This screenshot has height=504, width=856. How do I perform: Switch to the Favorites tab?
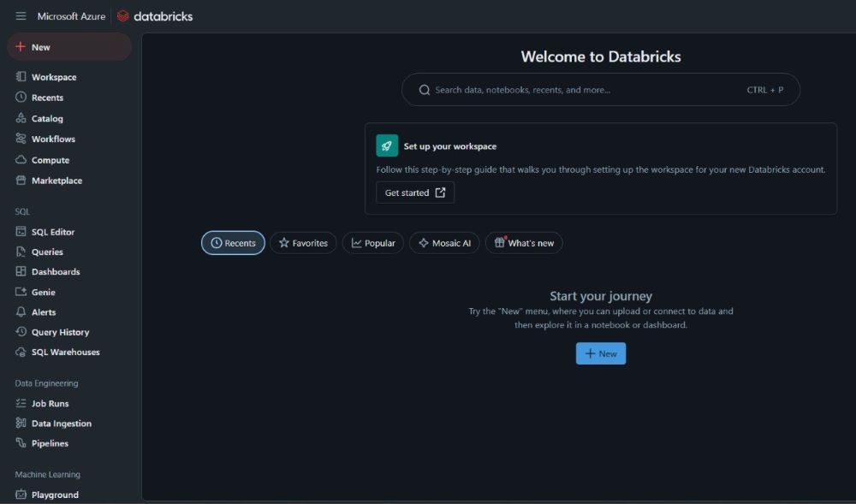[303, 243]
